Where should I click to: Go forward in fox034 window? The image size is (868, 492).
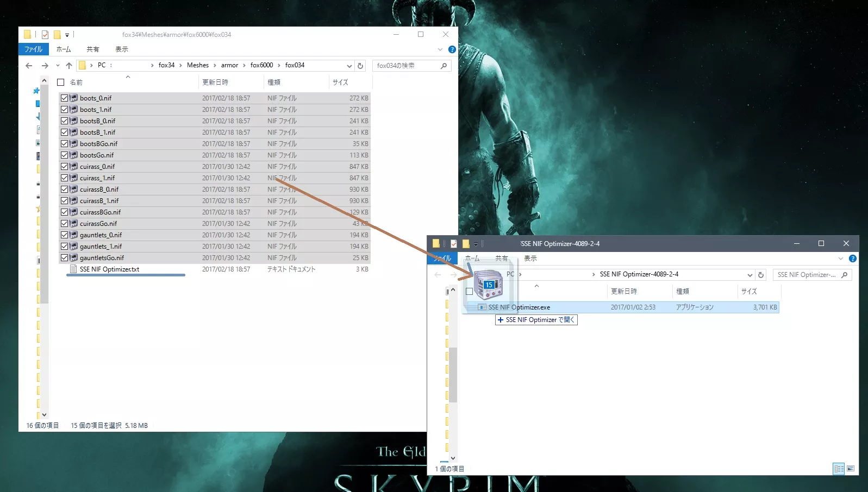[x=45, y=66]
